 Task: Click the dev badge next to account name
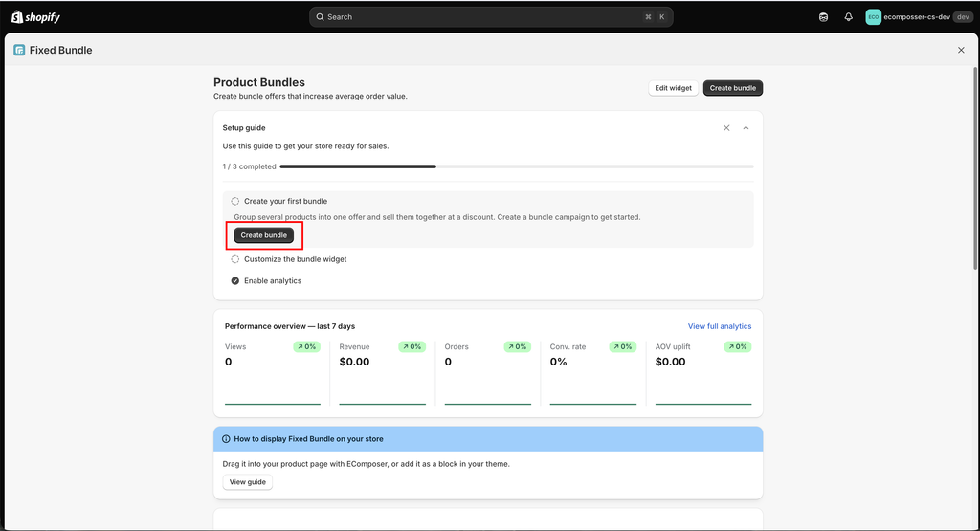(963, 17)
